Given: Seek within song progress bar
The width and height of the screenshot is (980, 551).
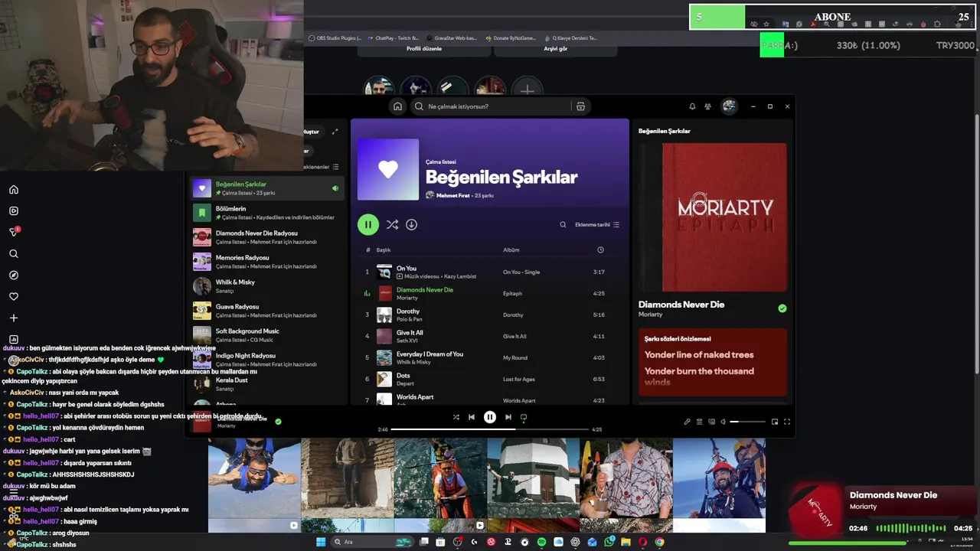Looking at the screenshot, I should (490, 429).
